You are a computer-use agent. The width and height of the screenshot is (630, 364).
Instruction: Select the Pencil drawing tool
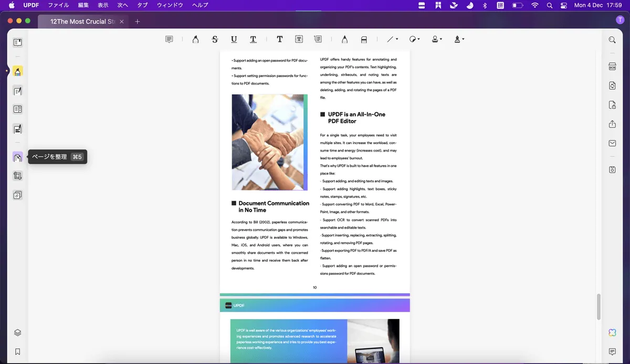[x=344, y=39]
